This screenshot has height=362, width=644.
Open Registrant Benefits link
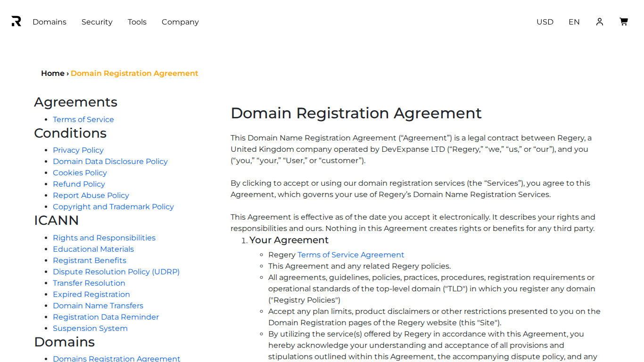coord(90,261)
